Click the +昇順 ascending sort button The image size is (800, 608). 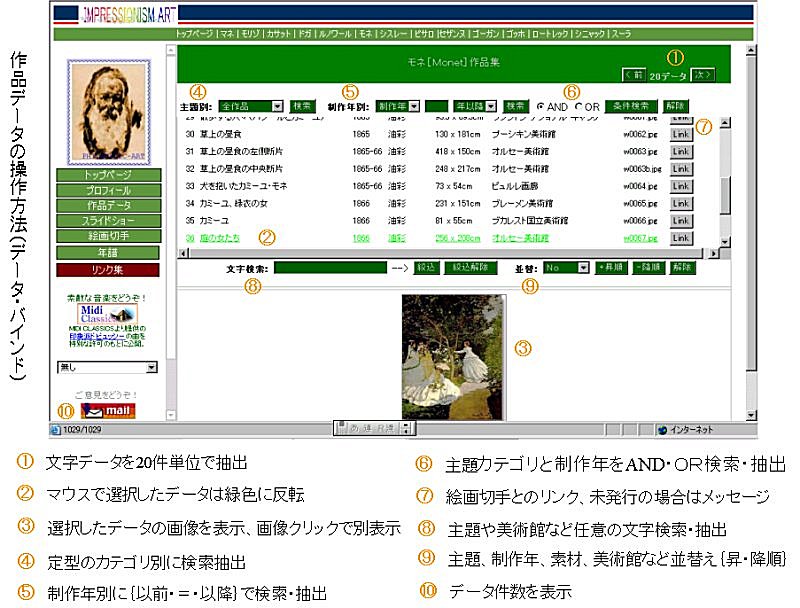point(608,268)
